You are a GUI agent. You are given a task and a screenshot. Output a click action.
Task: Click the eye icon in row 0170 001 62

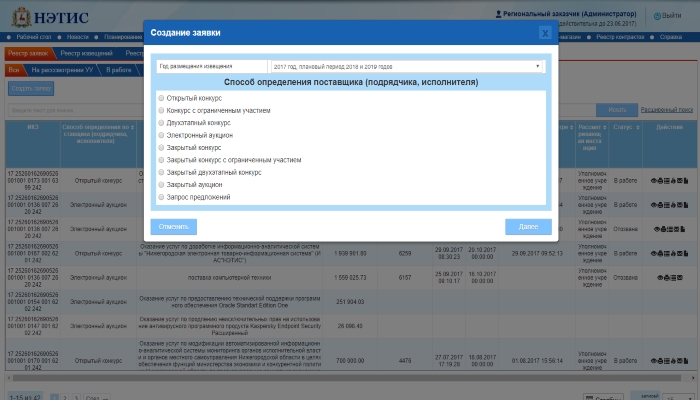tap(654, 361)
